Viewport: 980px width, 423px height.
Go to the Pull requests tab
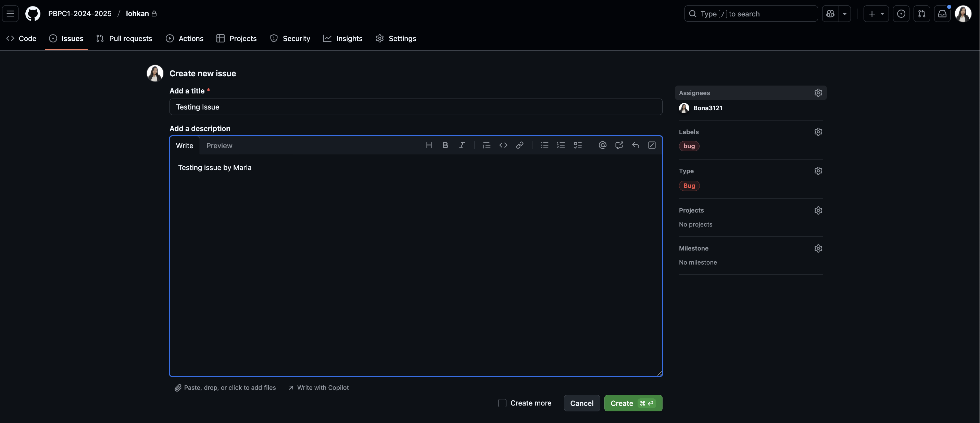click(x=124, y=38)
